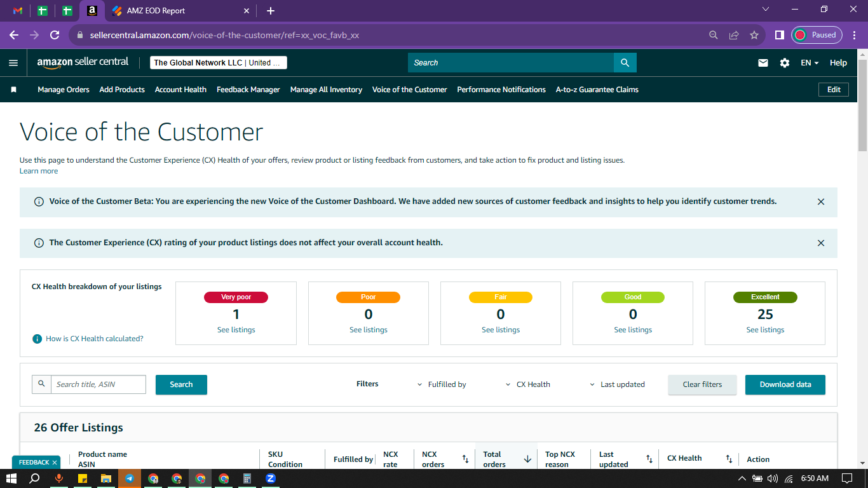The image size is (868, 488).
Task: Open Zoom app from the taskbar
Action: click(271, 478)
